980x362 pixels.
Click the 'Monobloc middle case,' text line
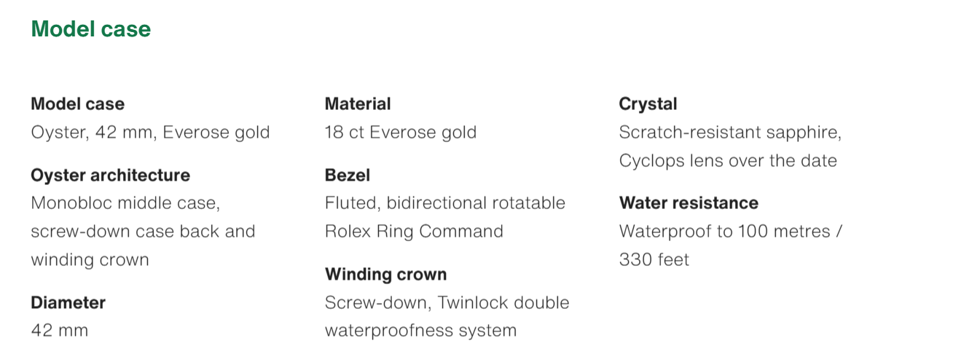click(x=125, y=202)
